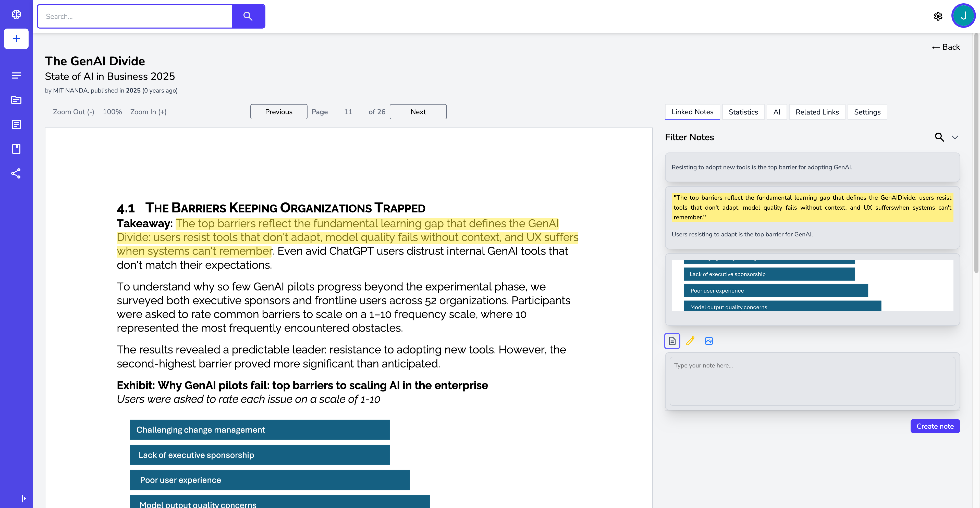Expand the Filter Notes chevron

click(954, 137)
